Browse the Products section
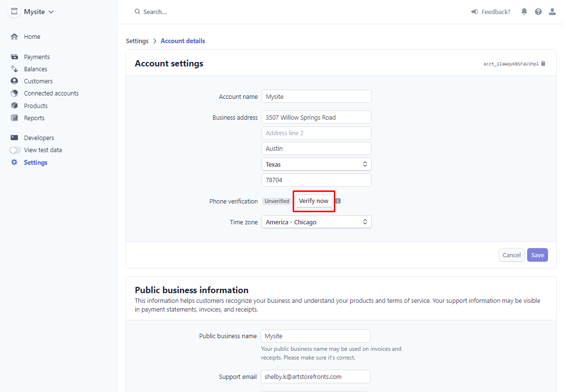Image resolution: width=564 pixels, height=392 pixels. point(36,106)
